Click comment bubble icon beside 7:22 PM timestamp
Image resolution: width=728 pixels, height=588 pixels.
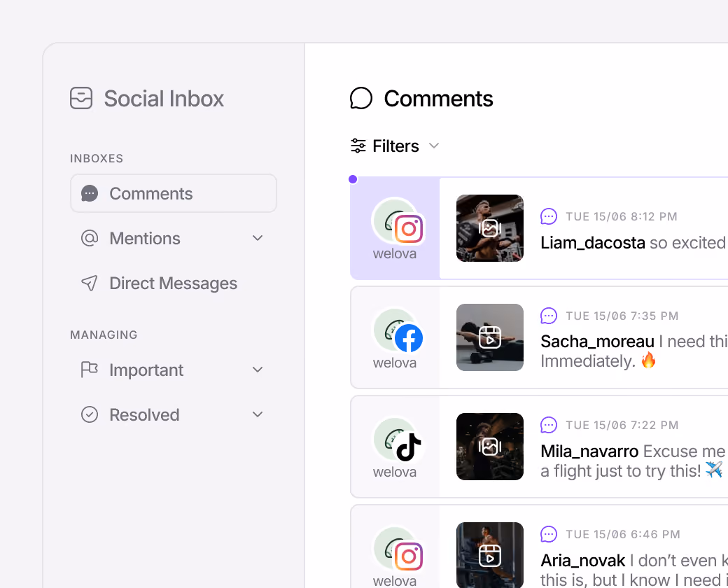[x=549, y=425]
